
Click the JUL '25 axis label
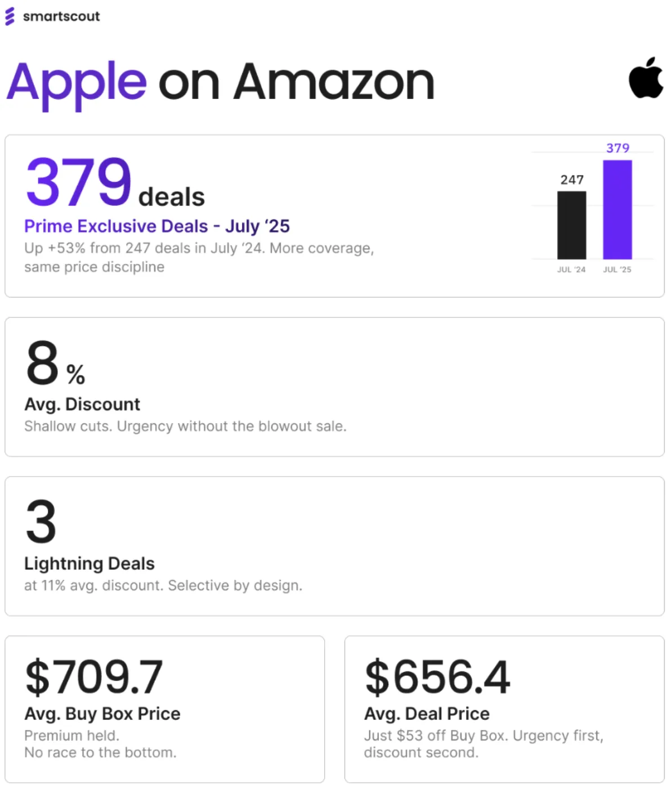[617, 270]
